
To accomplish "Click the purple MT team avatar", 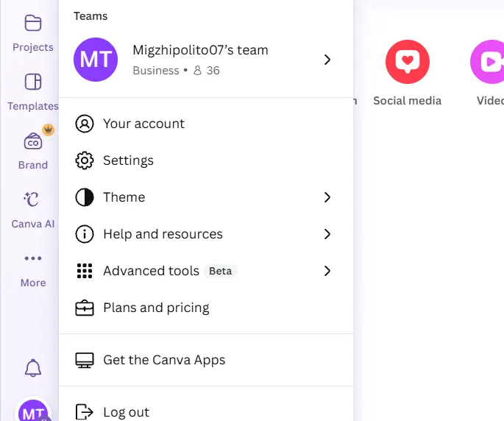I will [x=96, y=60].
